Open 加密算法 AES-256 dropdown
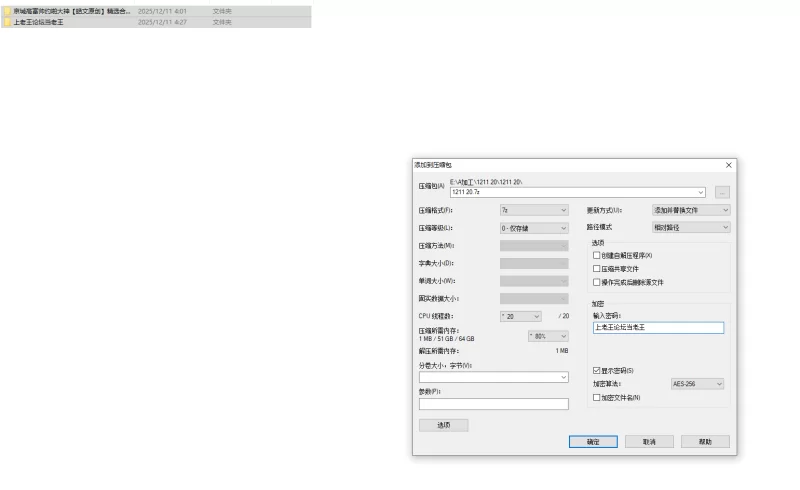Screen dimensions: 800x490 697,384
